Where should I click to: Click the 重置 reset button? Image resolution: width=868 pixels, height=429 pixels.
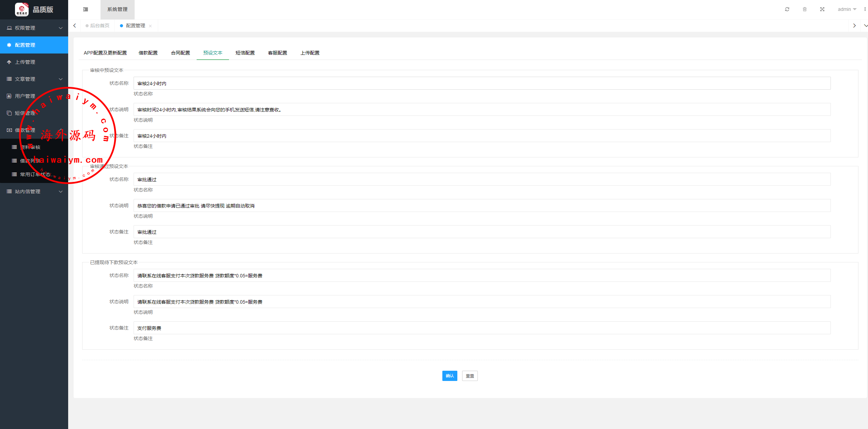470,376
